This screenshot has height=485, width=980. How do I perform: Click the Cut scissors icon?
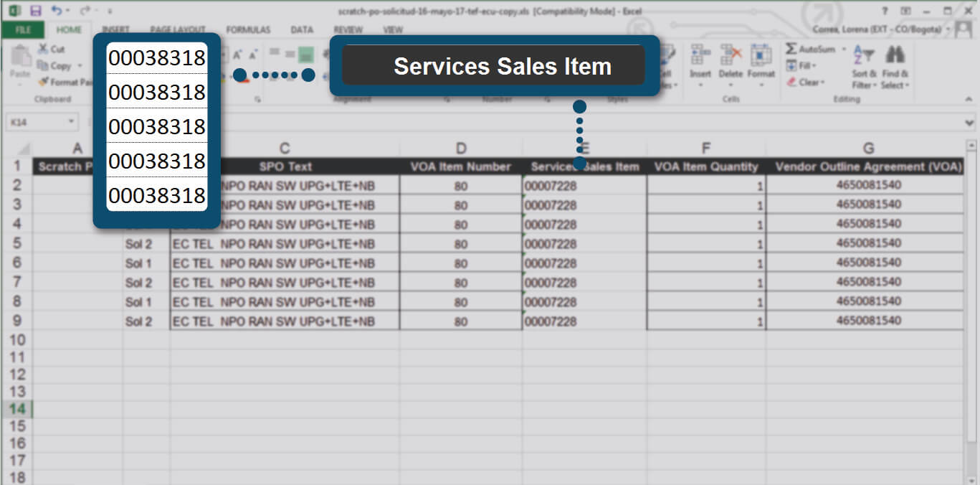point(43,50)
